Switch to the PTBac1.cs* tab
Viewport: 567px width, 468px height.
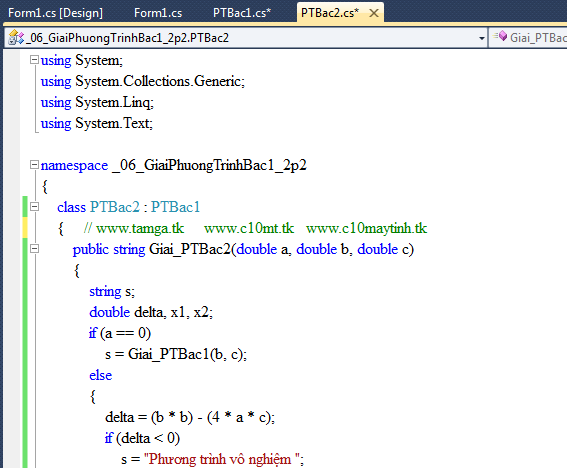pos(242,13)
